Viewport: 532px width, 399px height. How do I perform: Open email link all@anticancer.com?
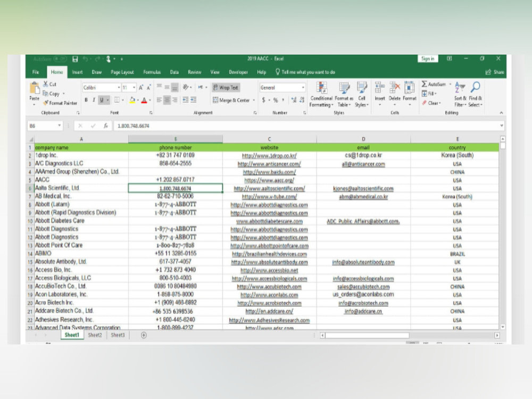(x=363, y=164)
